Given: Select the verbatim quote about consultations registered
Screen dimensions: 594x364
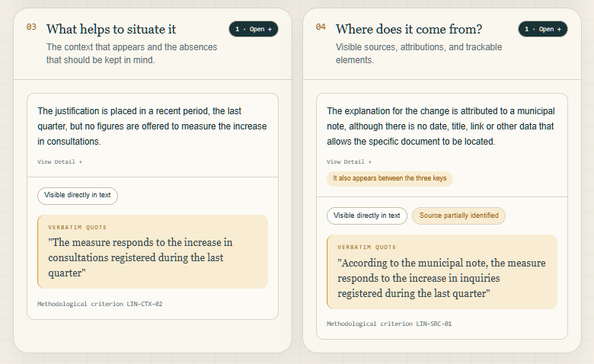Looking at the screenshot, I should 152,252.
